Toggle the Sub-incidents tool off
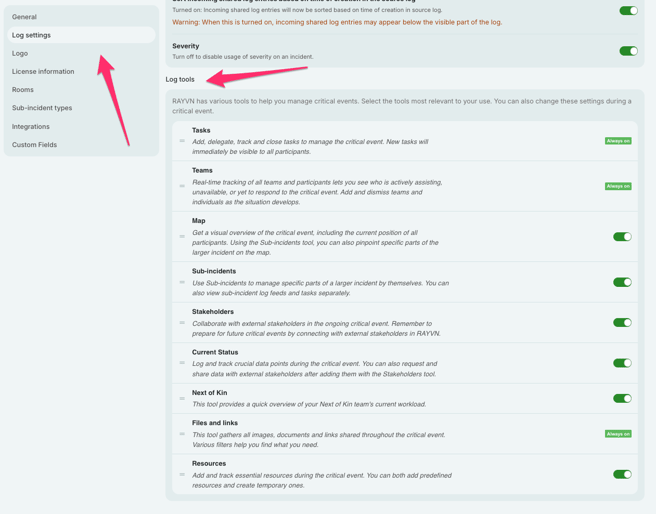 click(621, 282)
